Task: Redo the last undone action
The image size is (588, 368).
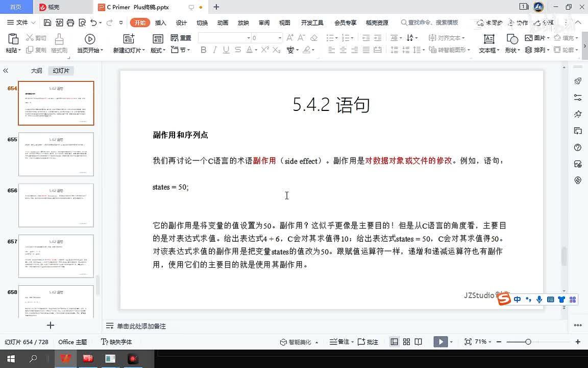Action: point(110,22)
